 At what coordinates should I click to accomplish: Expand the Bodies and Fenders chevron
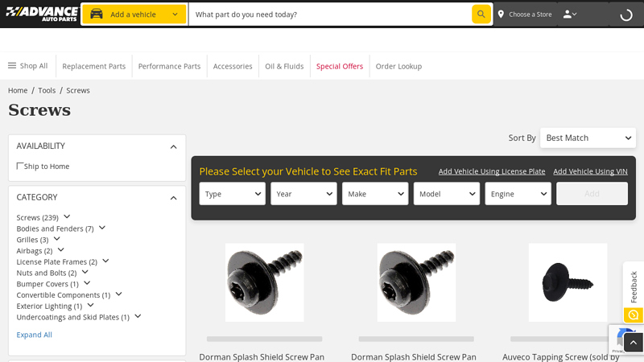(102, 228)
